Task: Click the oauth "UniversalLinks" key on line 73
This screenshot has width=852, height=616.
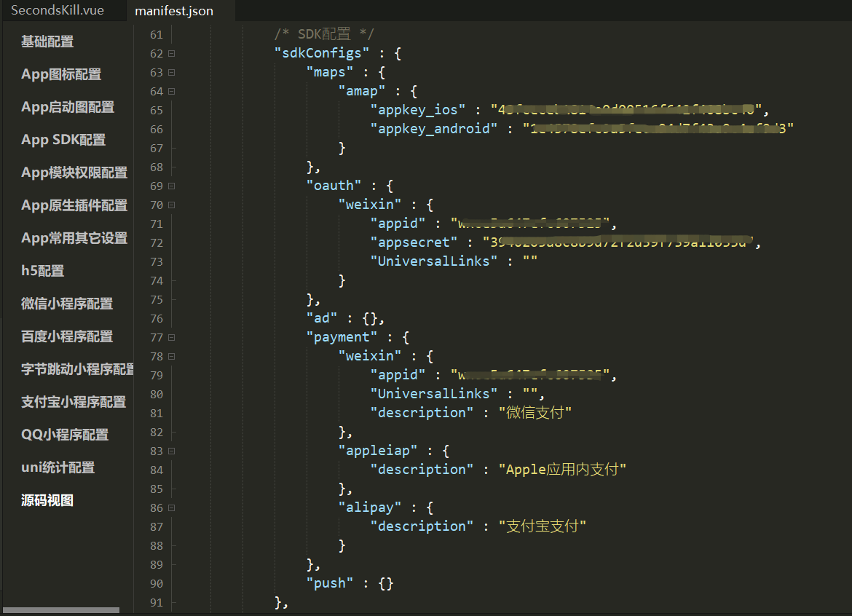Action: pyautogui.click(x=433, y=261)
